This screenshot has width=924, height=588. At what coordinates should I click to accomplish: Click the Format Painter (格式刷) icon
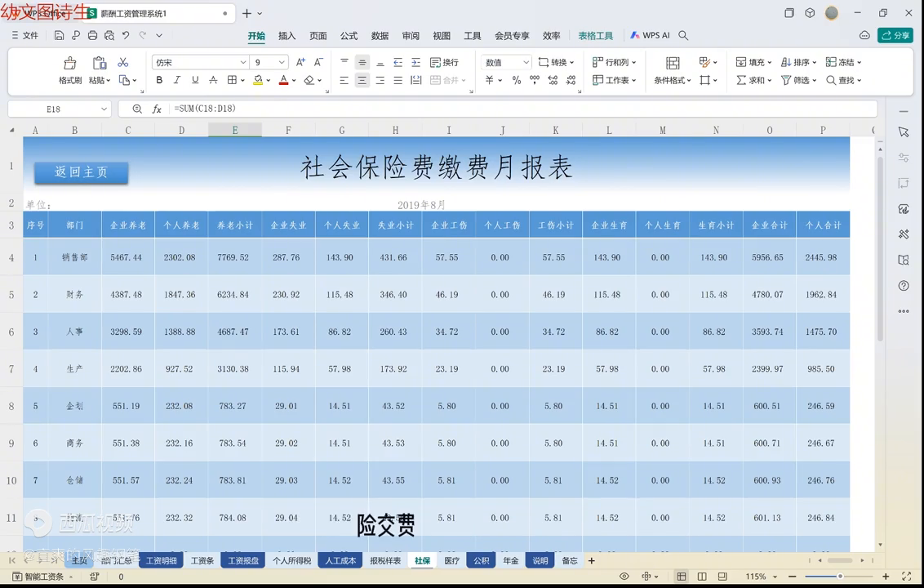69,64
